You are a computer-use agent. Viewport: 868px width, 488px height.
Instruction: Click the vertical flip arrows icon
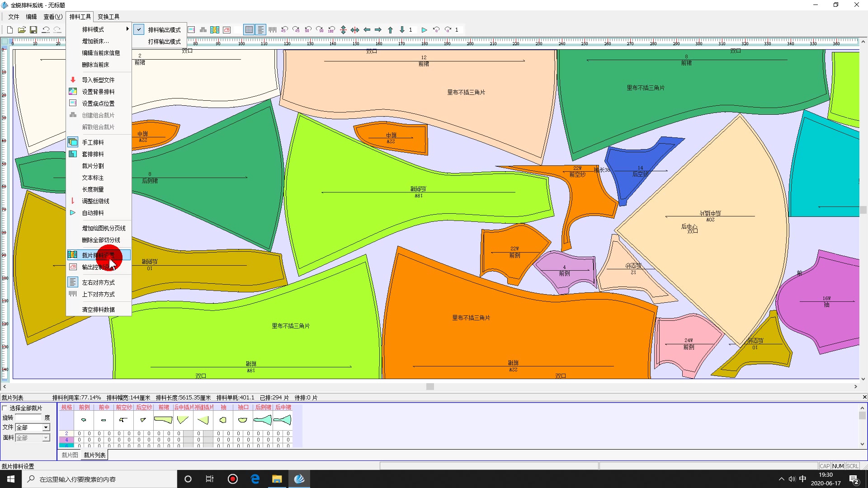(x=343, y=30)
